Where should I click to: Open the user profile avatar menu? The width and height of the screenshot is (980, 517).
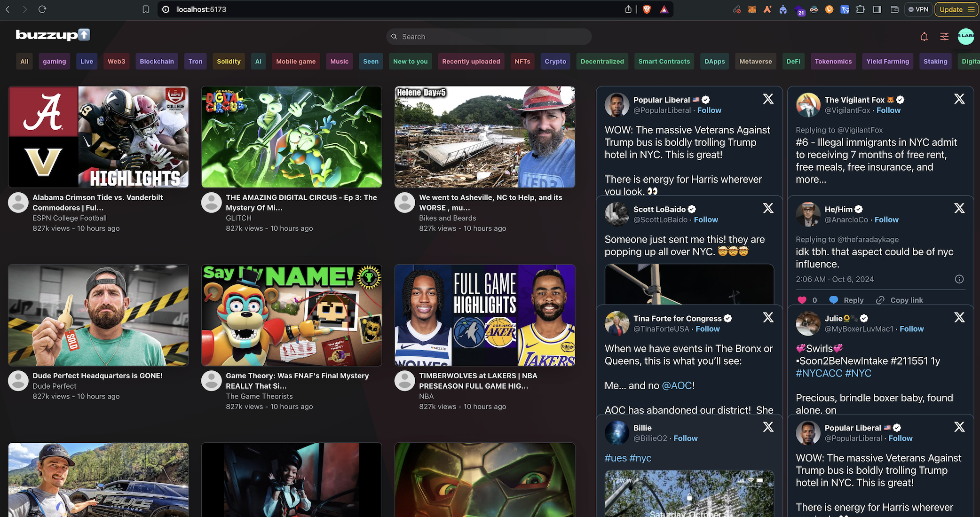point(966,36)
